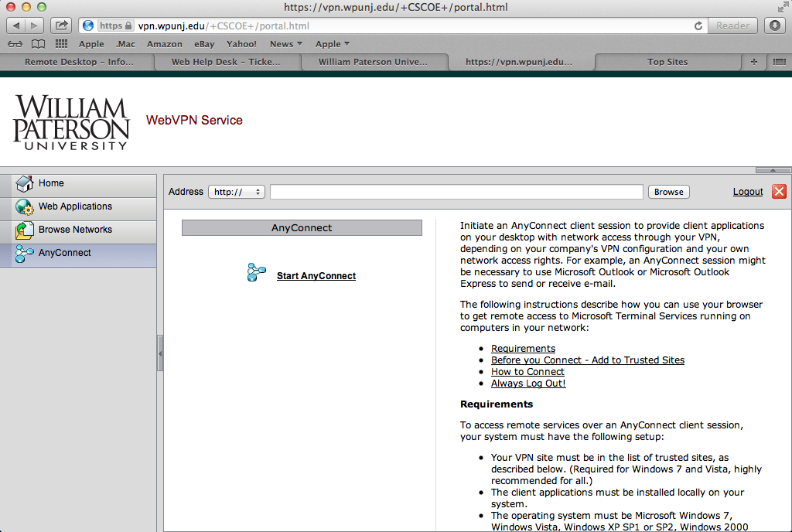
Task: Expand the News bookmarks folder
Action: (x=285, y=44)
